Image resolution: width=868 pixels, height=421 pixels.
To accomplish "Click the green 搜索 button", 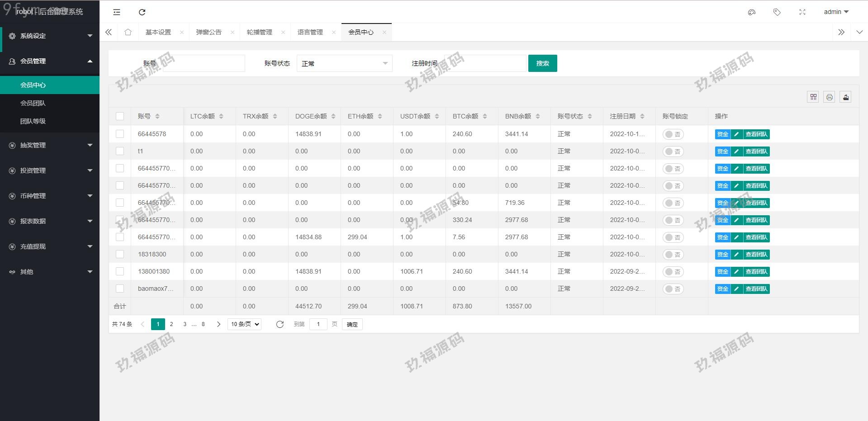I will 542,63.
